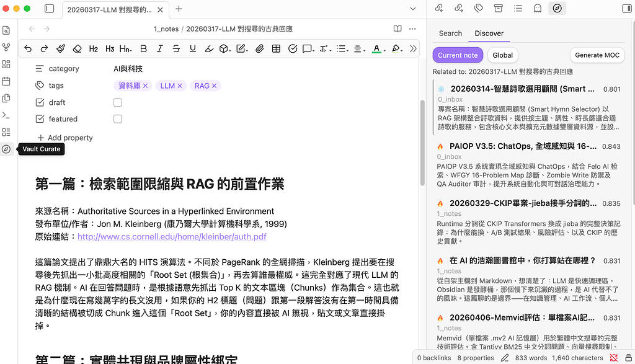The height and width of the screenshot is (364, 635).
Task: Open related note 20260314-智慧詩歌選用顧問
Action: click(x=522, y=89)
